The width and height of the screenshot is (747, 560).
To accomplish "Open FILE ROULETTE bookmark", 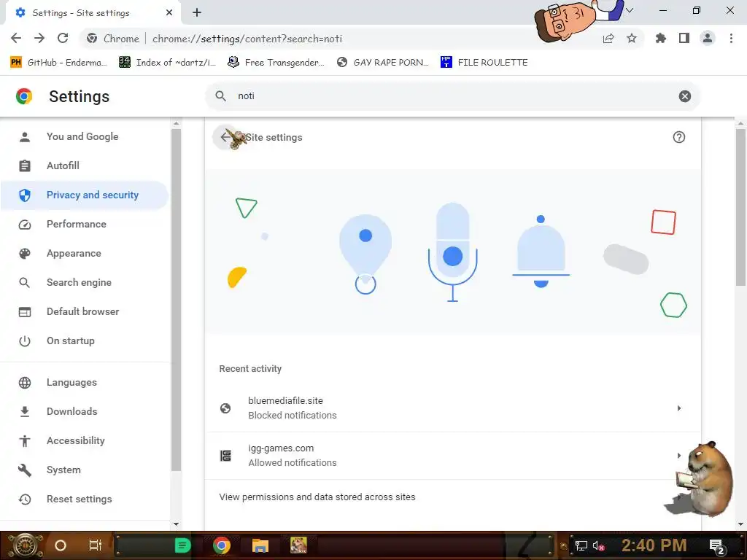I will click(484, 63).
